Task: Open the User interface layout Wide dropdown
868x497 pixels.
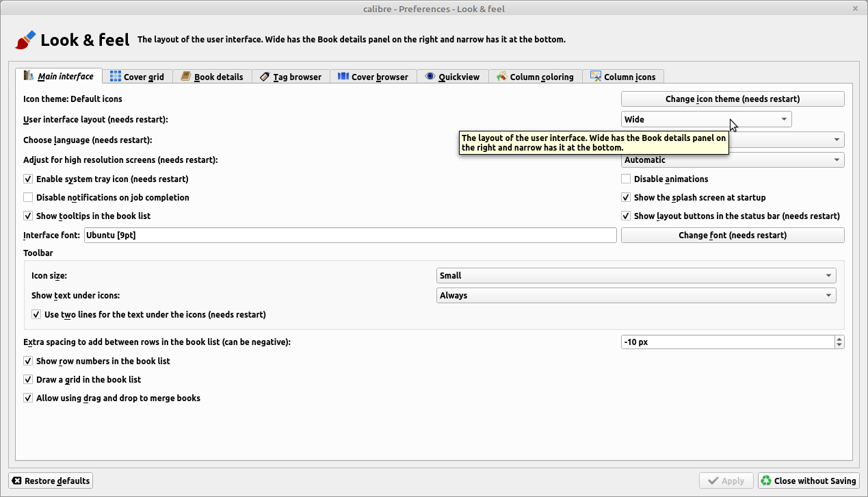Action: [x=706, y=119]
